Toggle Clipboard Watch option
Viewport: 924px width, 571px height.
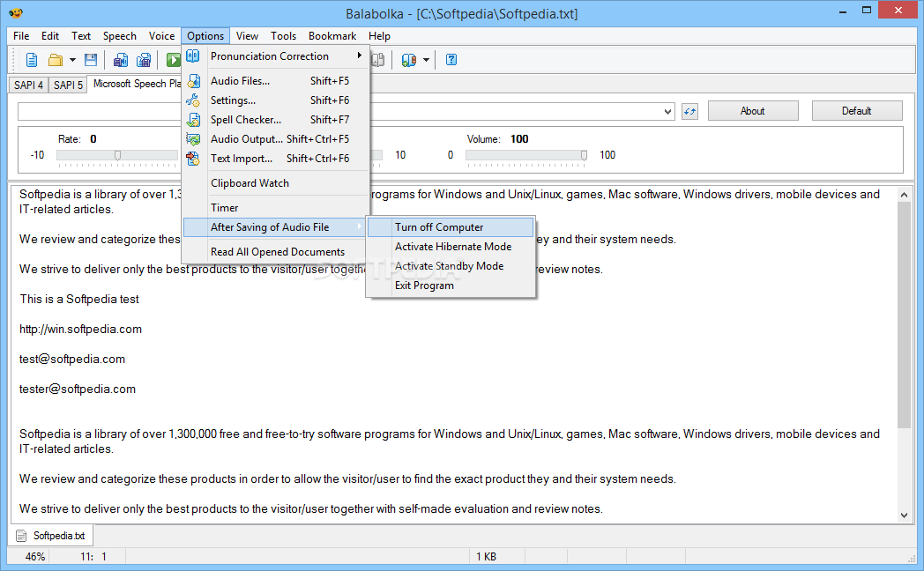pos(276,183)
